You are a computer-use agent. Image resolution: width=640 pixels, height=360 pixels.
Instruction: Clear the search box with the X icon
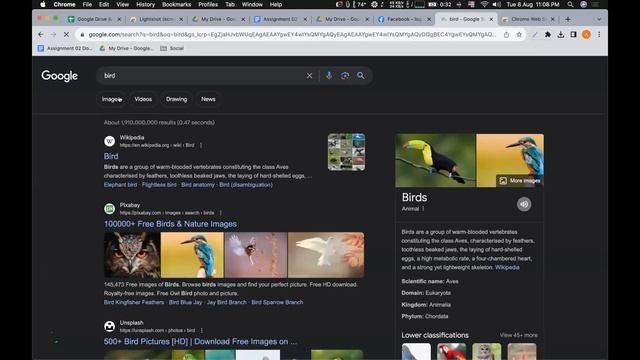[309, 76]
